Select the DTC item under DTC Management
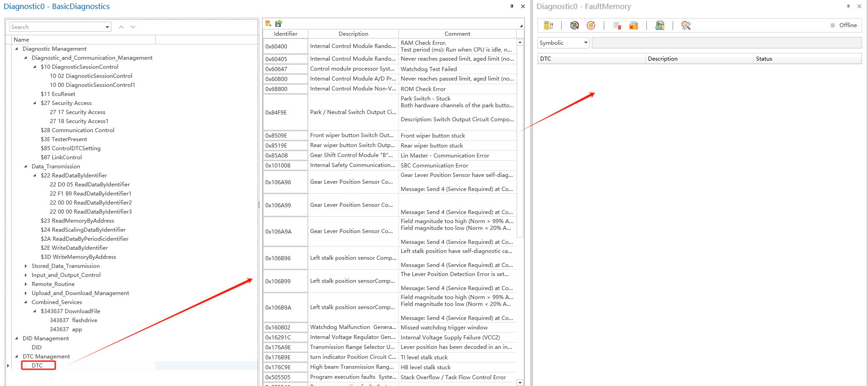 click(37, 366)
